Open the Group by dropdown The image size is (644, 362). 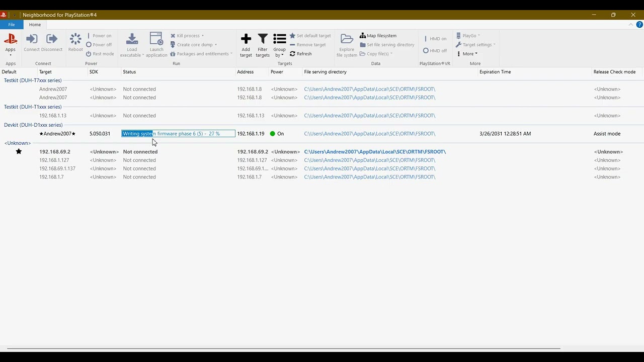(x=280, y=45)
